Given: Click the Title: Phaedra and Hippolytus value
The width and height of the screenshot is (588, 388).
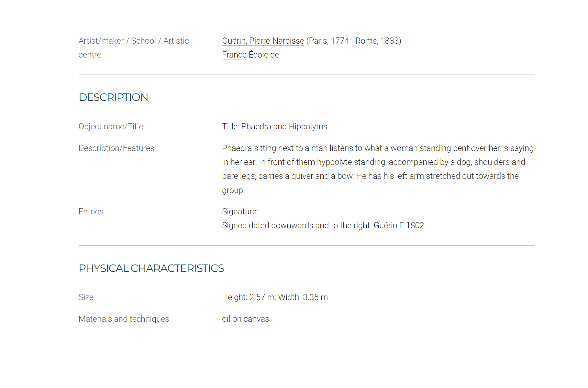Looking at the screenshot, I should 274,126.
